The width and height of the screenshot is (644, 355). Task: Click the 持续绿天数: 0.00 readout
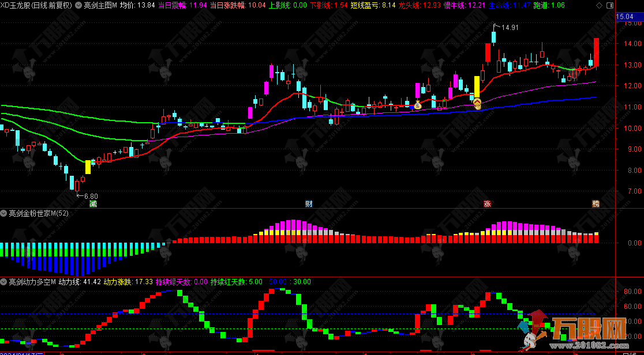[x=182, y=282]
